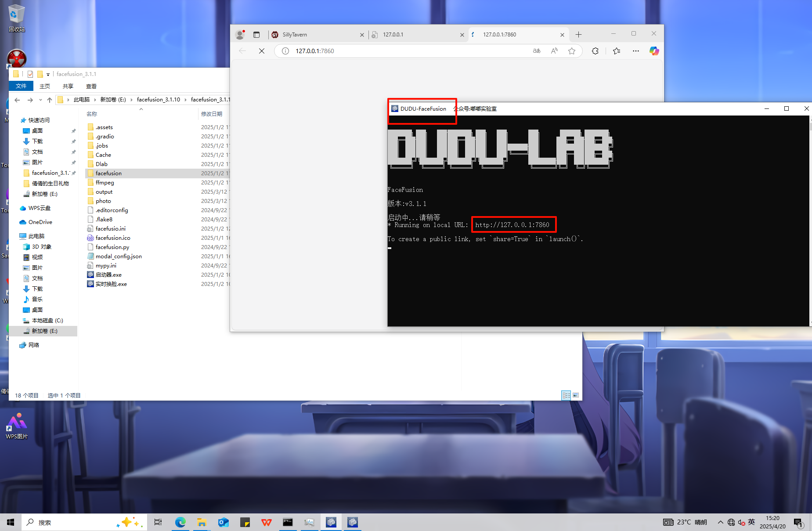
Task: Show hidden system tray icons
Action: point(720,522)
